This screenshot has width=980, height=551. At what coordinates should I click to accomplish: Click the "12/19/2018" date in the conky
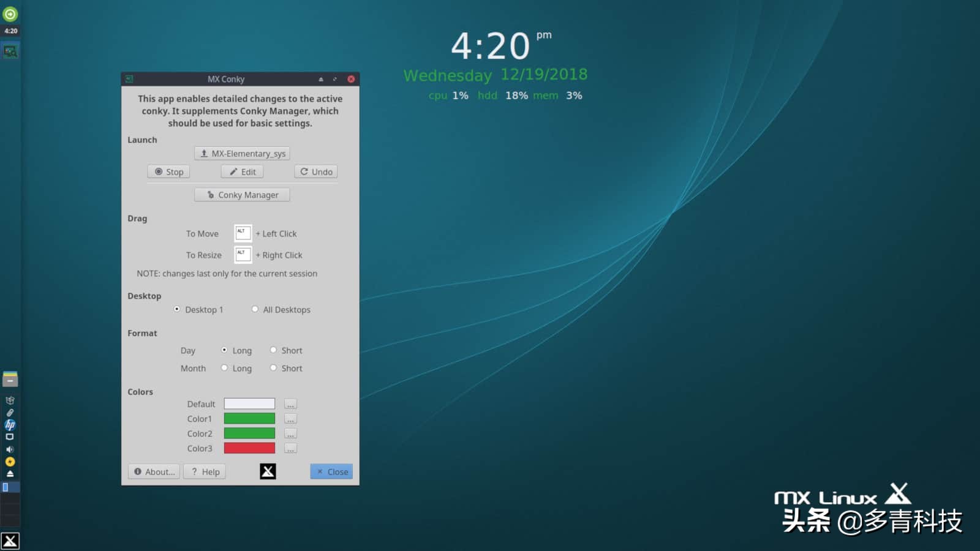pyautogui.click(x=544, y=74)
